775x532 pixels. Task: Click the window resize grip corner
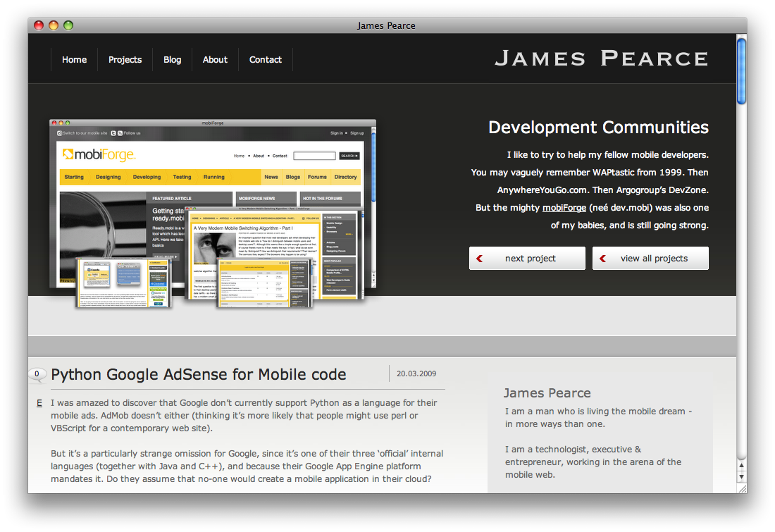(742, 488)
